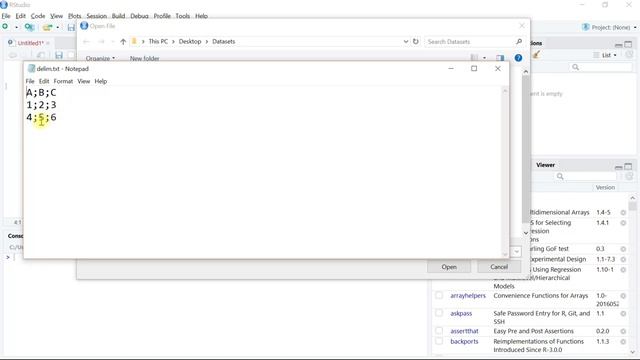
Task: Minimize the Viewer pane in RStudio
Action: pos(619,166)
